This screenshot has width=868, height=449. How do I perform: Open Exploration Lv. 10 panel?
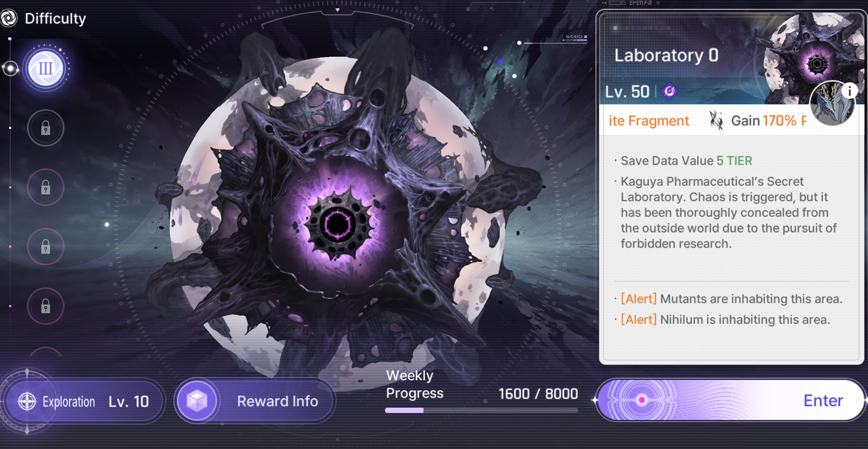84,401
